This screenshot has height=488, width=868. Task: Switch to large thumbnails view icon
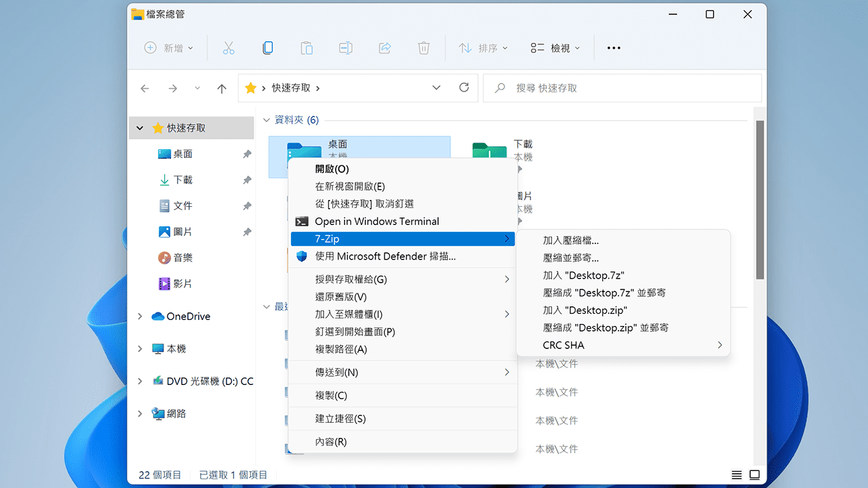(x=754, y=474)
